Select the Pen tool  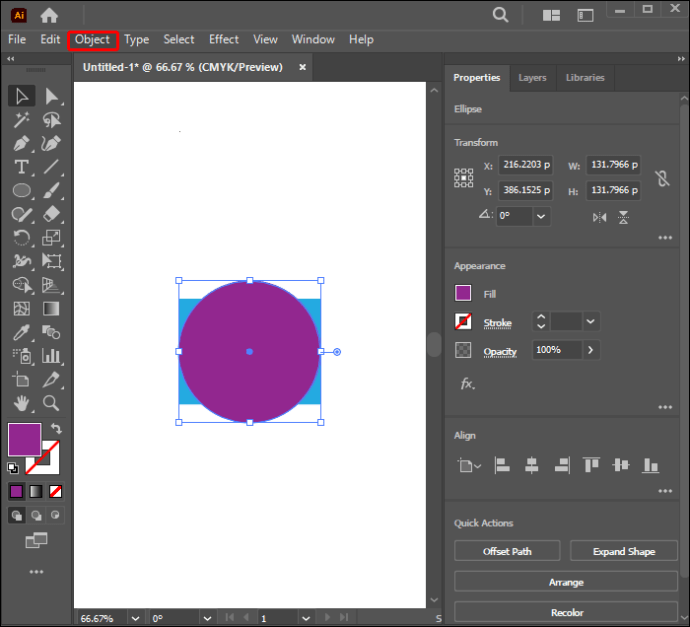pyautogui.click(x=21, y=143)
